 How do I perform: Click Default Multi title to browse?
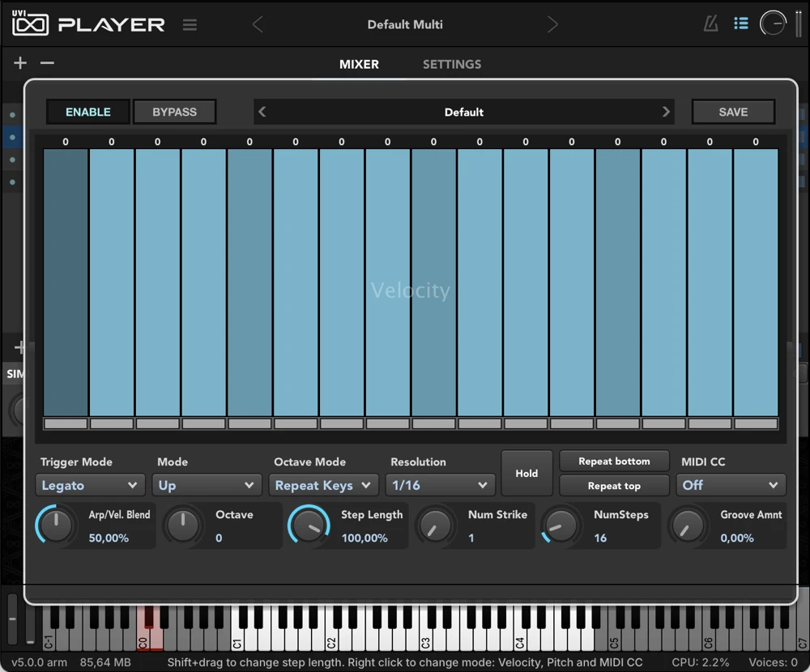[x=405, y=24]
